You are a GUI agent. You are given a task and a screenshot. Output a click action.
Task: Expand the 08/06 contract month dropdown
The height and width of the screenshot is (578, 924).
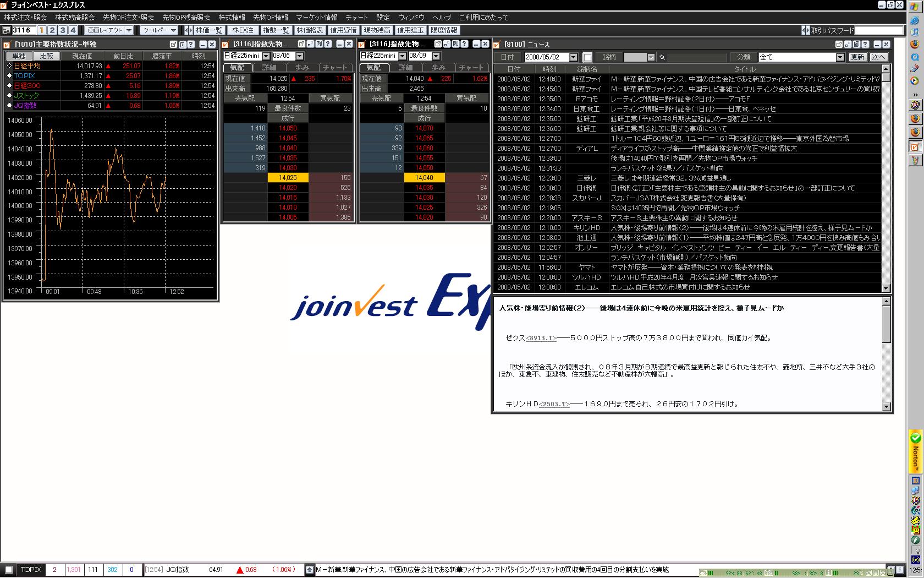tap(300, 56)
